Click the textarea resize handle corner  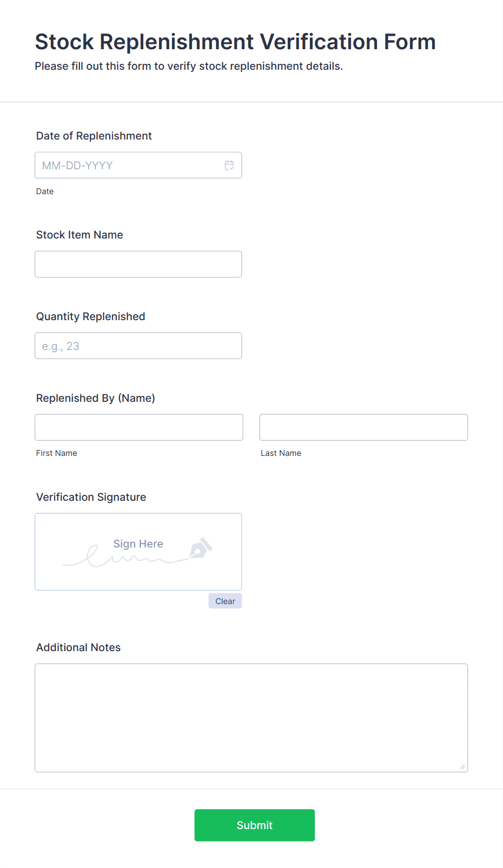(462, 767)
